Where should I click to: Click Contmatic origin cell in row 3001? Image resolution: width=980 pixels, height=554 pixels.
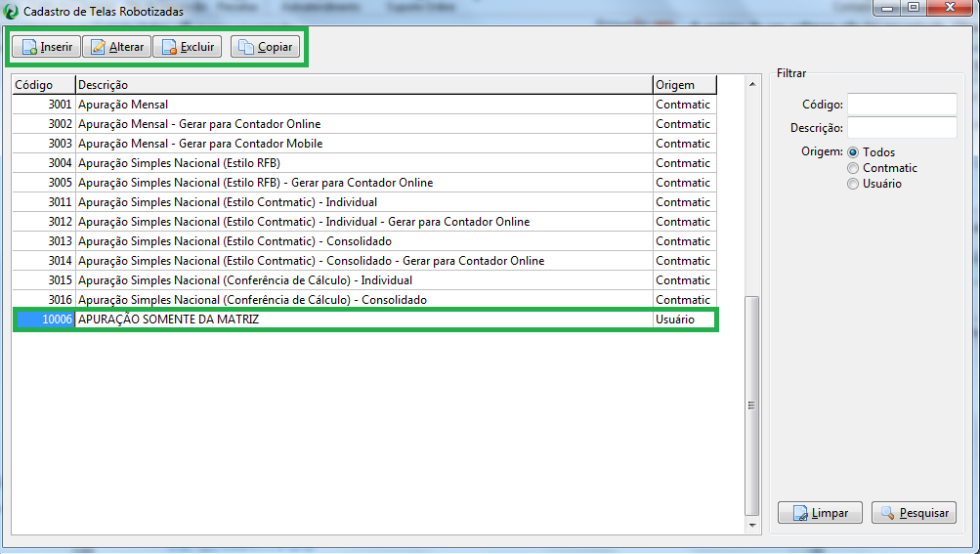[x=685, y=105]
